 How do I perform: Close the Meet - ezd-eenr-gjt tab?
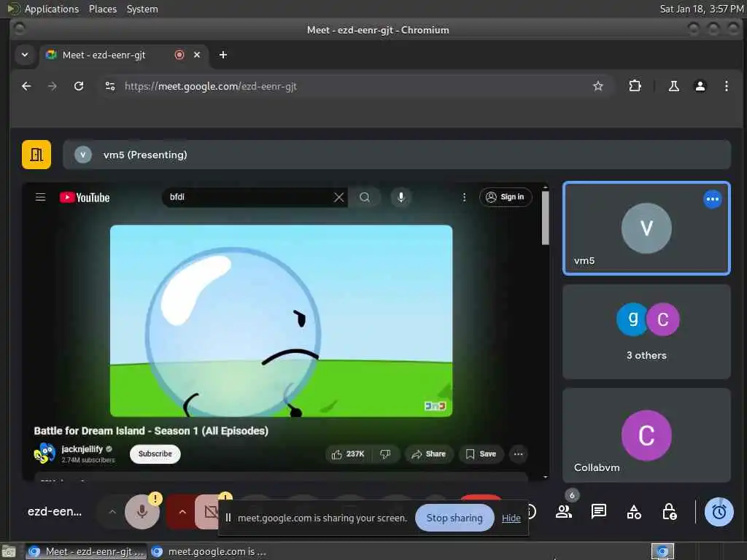point(197,55)
